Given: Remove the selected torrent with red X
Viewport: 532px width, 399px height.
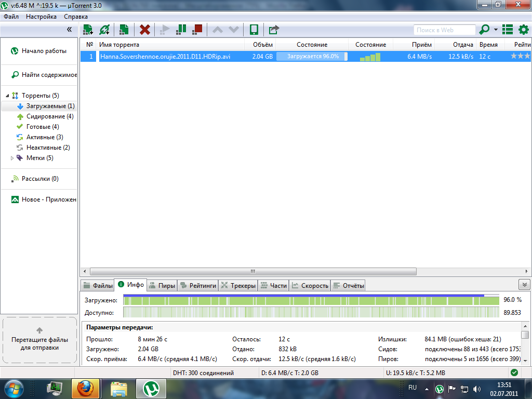Looking at the screenshot, I should (145, 30).
